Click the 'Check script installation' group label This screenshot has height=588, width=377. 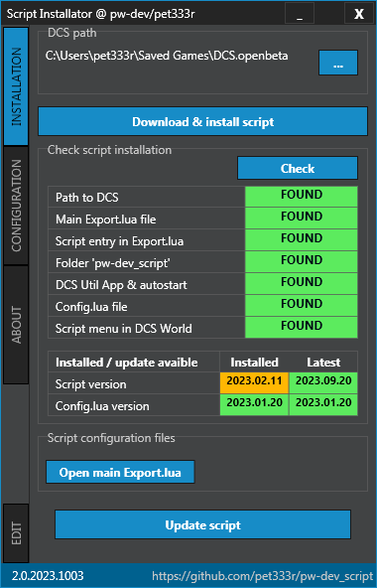109,150
